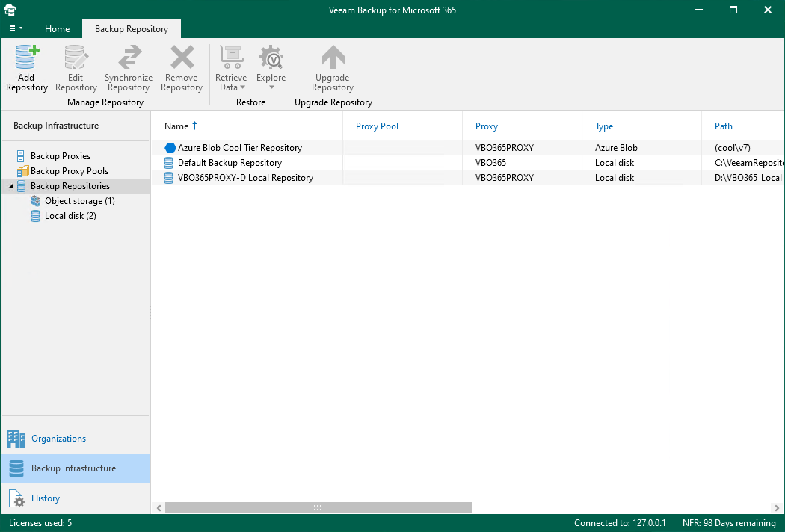The width and height of the screenshot is (785, 532).
Task: Sort by the Type column header
Action: [x=604, y=126]
